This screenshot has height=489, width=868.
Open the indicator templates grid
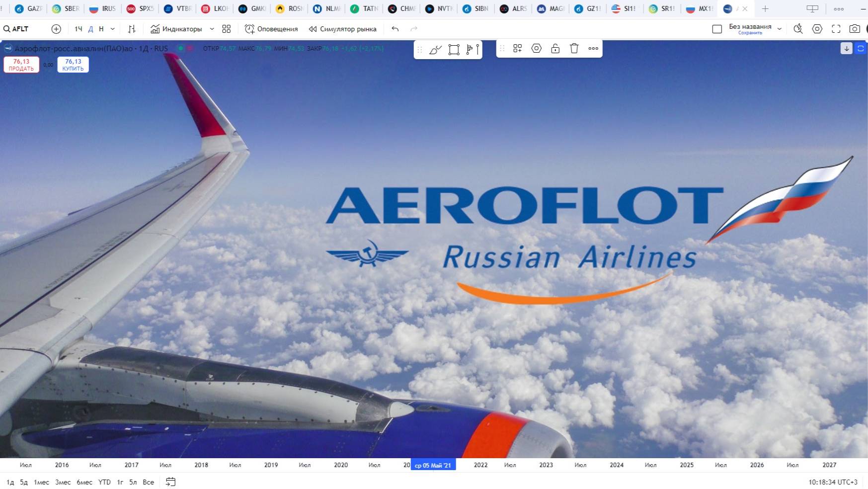coord(227,29)
